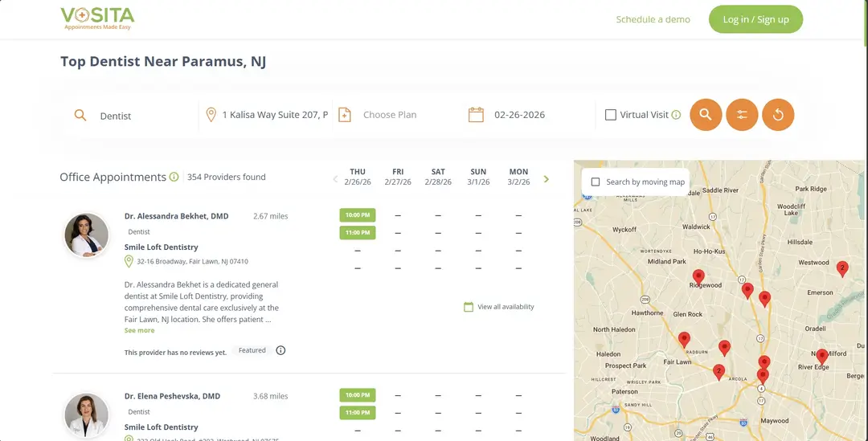Enable the Virtual Visit checkbox
868x441 pixels.
click(611, 115)
